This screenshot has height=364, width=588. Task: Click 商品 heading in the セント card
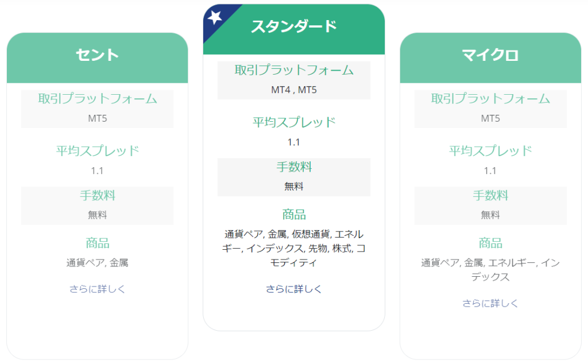coord(97,243)
